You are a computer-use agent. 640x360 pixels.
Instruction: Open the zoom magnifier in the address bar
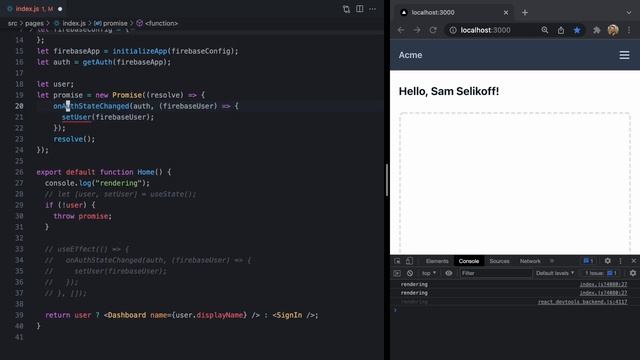[x=545, y=30]
